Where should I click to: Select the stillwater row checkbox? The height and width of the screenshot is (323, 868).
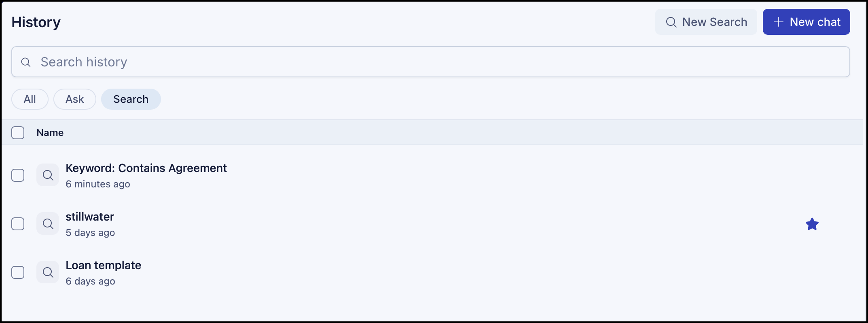(18, 224)
